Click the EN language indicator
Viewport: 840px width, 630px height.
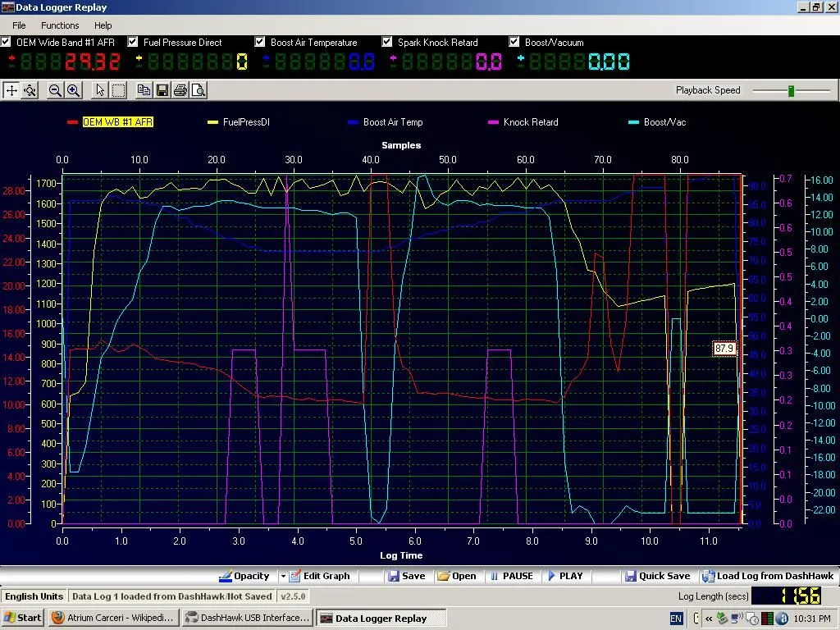point(676,619)
